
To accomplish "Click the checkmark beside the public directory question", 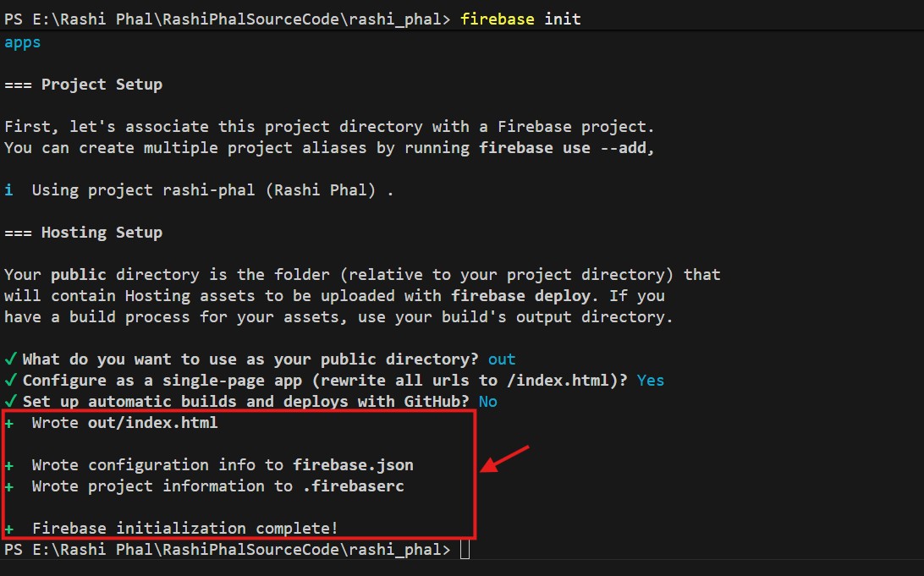I will pyautogui.click(x=10, y=359).
